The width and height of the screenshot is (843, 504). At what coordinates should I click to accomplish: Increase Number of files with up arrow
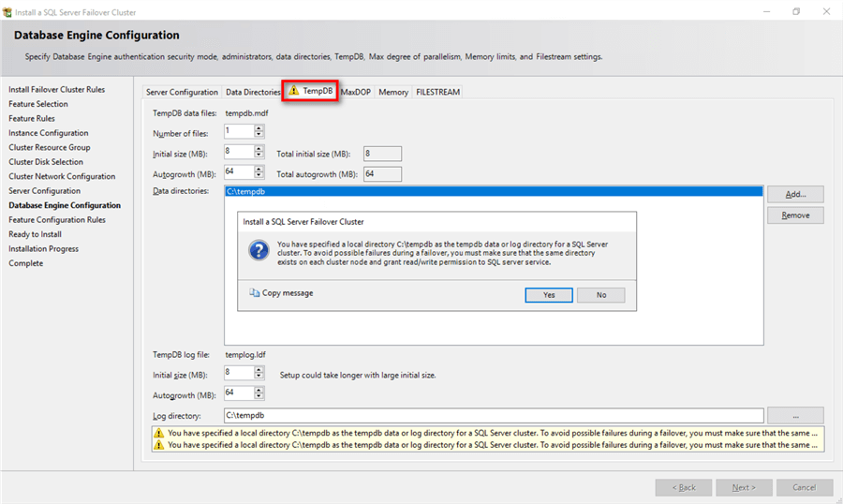coord(259,128)
